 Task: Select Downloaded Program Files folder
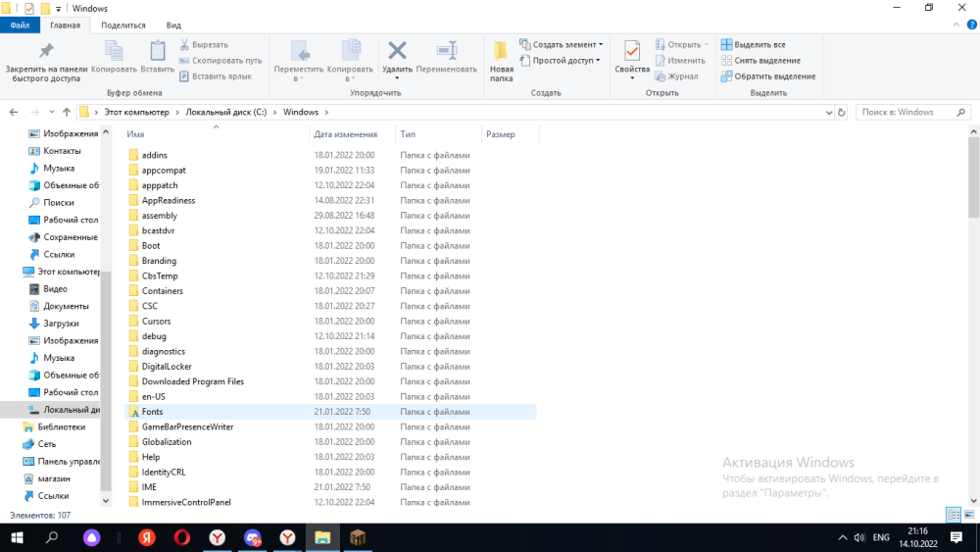tap(192, 381)
